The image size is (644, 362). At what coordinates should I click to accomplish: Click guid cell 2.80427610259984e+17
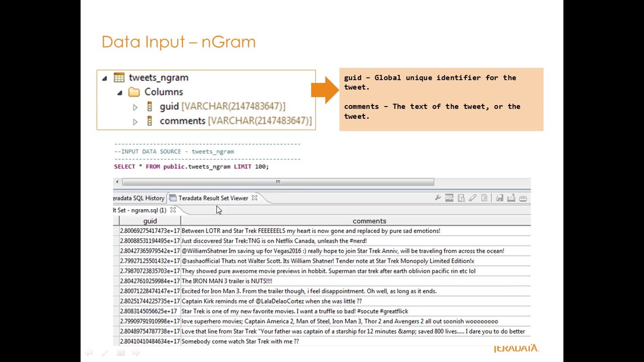[x=150, y=281]
